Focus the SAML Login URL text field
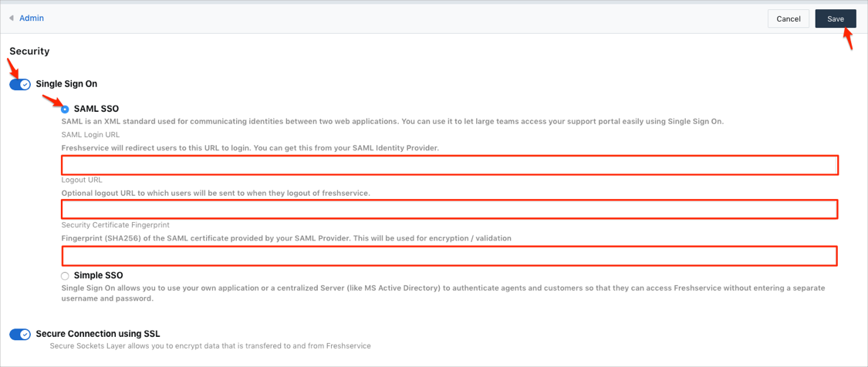 [x=449, y=165]
